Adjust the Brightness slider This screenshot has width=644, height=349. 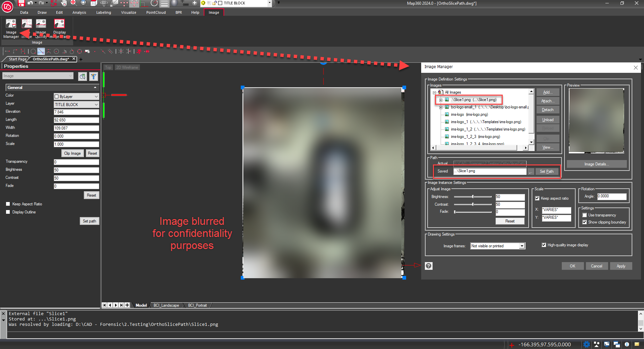coord(473,197)
